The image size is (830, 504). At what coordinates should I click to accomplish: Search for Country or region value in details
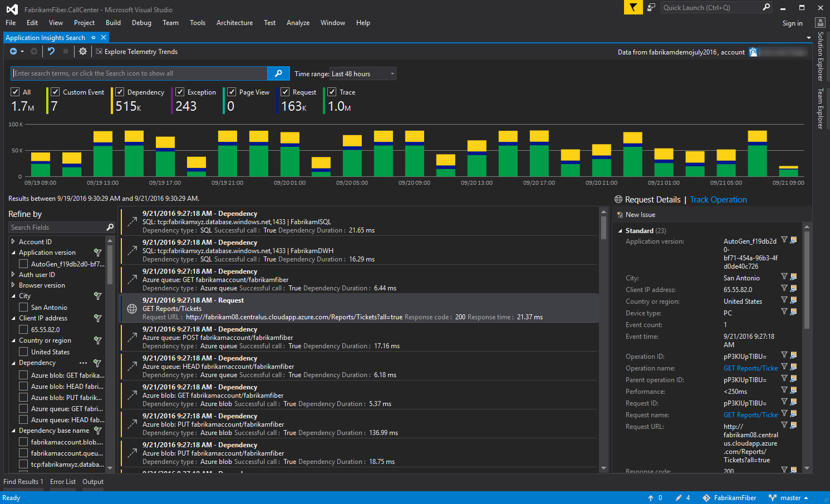[x=793, y=300]
